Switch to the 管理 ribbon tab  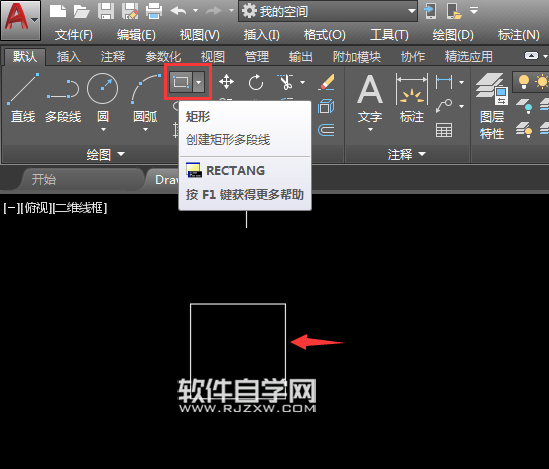[257, 56]
